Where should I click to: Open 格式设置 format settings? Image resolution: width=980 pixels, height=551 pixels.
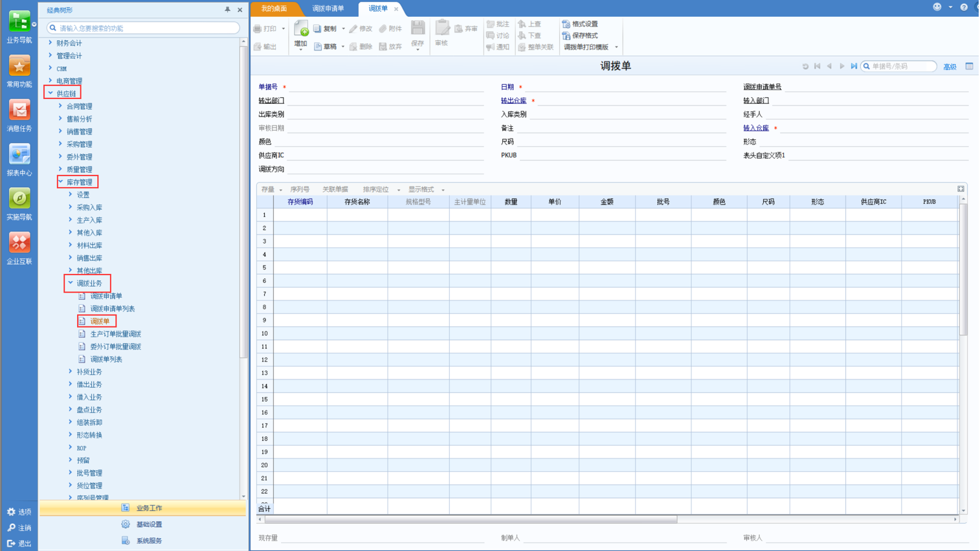[x=580, y=24]
